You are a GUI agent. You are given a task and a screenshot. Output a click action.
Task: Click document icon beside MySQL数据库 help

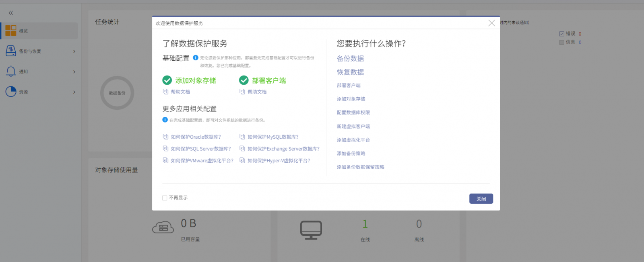242,137
